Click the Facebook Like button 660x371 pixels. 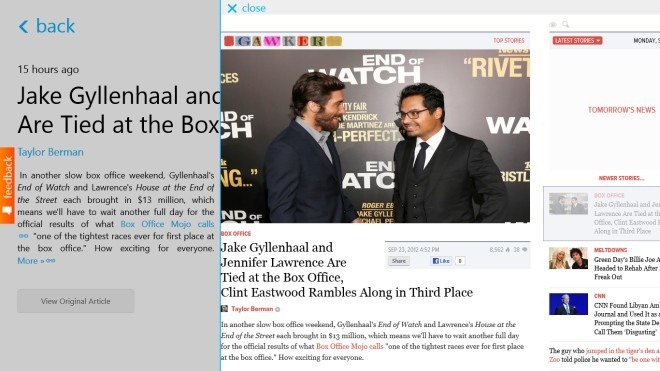pos(441,261)
